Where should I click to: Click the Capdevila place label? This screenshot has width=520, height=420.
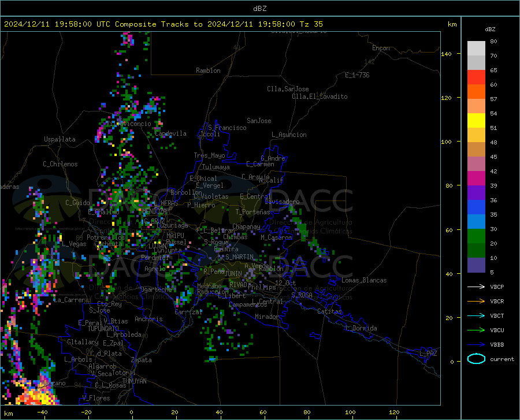pos(170,133)
